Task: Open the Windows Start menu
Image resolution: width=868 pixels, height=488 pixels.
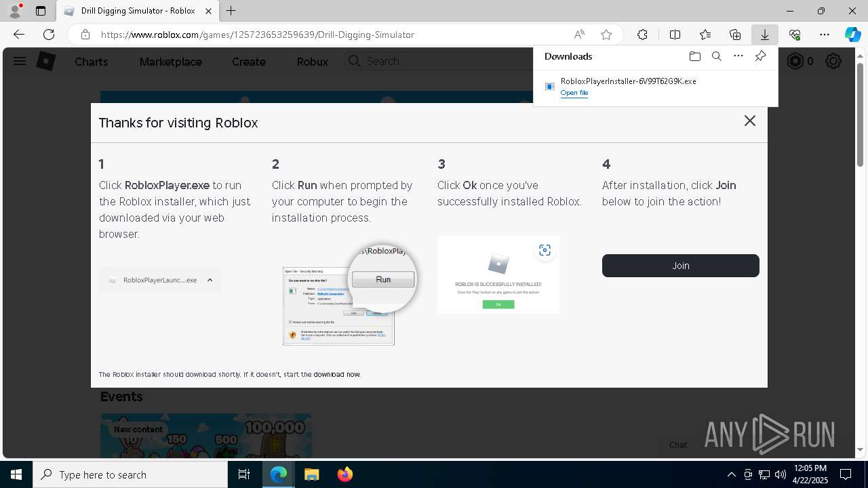Action: (16, 474)
